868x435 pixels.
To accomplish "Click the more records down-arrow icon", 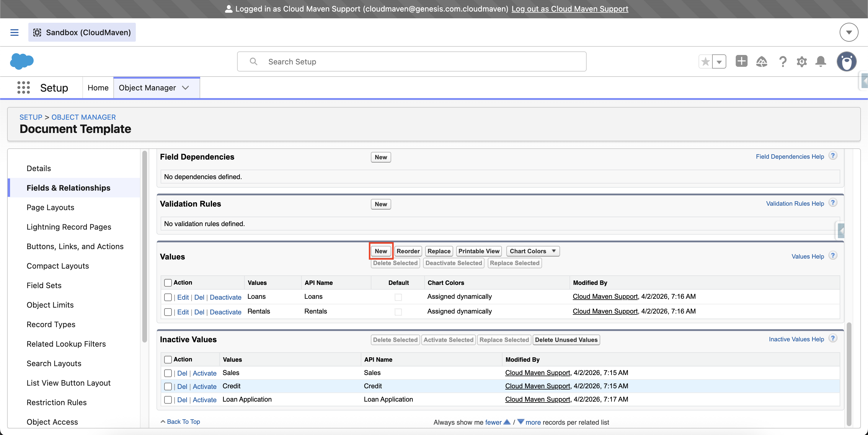I will [521, 421].
